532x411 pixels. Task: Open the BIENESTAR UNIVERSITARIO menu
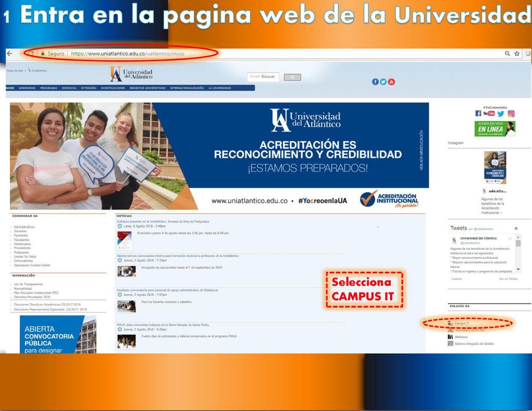point(148,88)
